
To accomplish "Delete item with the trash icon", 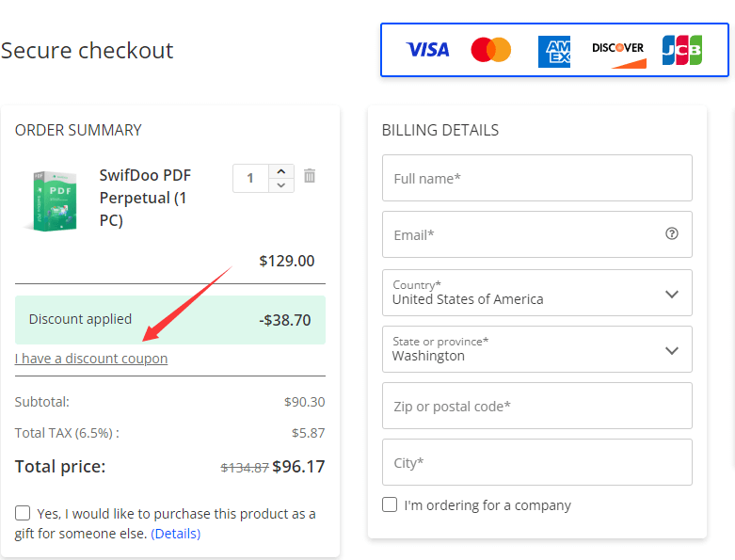I will tap(310, 176).
